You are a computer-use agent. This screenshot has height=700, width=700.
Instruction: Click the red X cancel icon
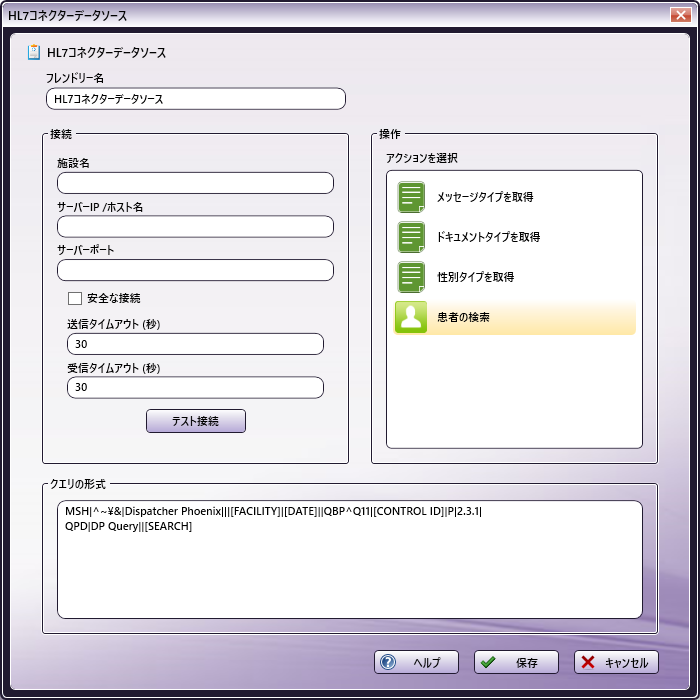click(588, 662)
